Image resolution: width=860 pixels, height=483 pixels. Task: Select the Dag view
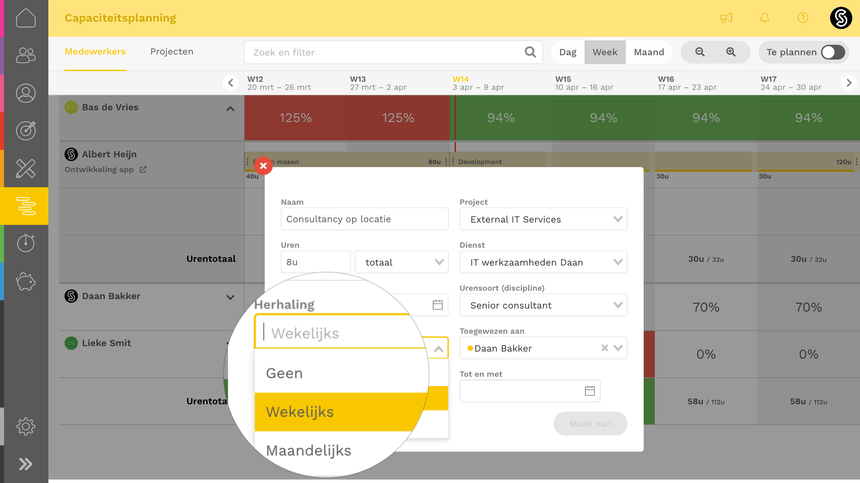tap(568, 52)
